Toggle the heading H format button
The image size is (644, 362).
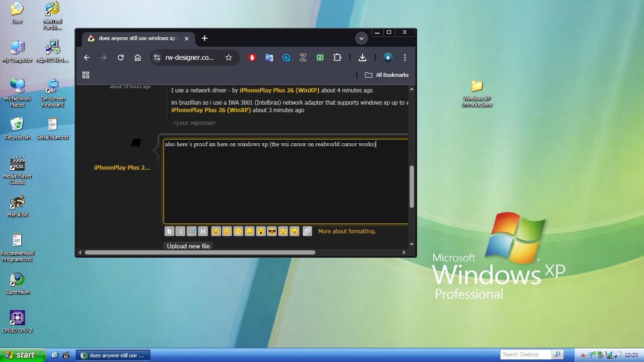203,231
